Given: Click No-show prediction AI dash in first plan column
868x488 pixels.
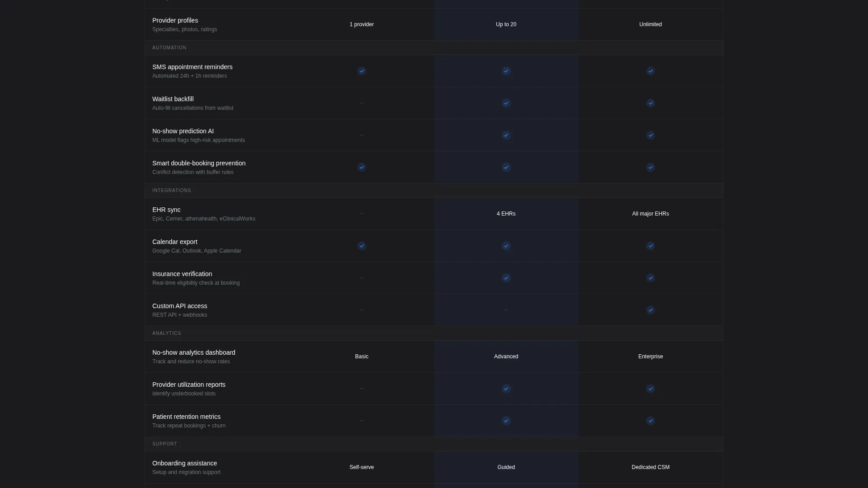Looking at the screenshot, I should point(362,135).
